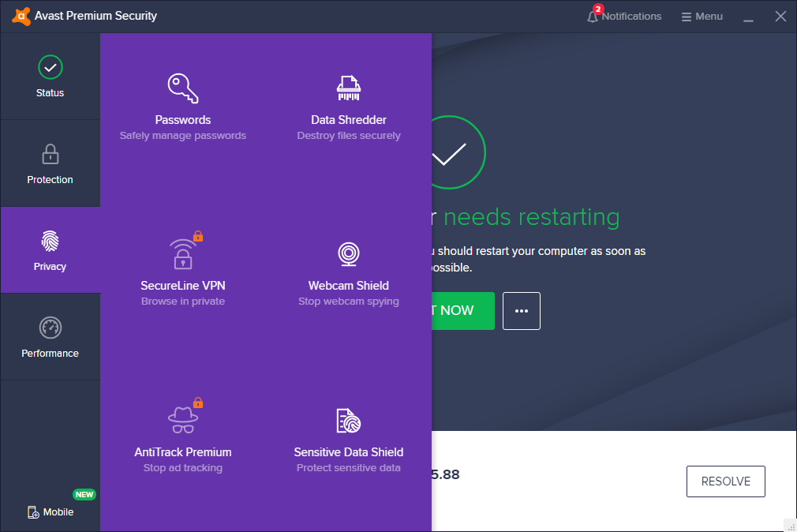Click the orange lock badge on SecureLine VPN
The width and height of the screenshot is (797, 532).
(198, 236)
